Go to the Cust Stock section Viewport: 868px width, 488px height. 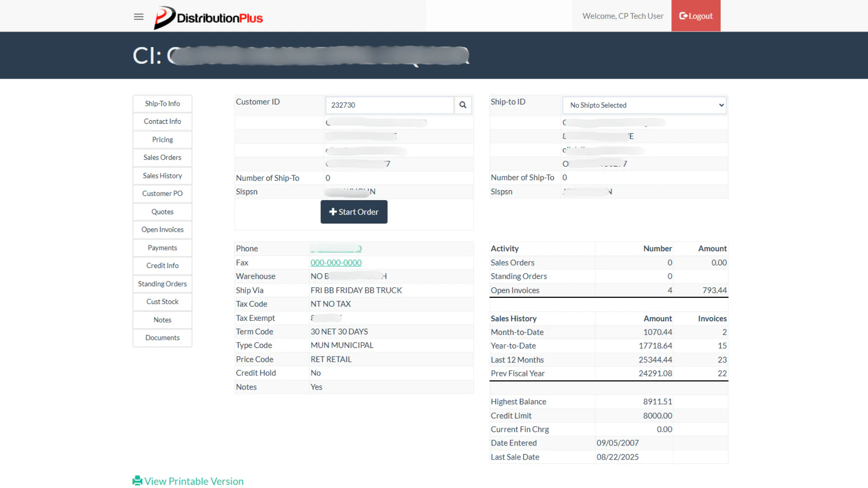162,302
